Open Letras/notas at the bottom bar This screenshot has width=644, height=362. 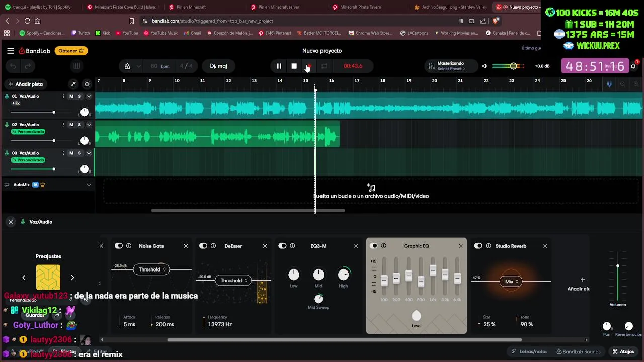pos(529,351)
